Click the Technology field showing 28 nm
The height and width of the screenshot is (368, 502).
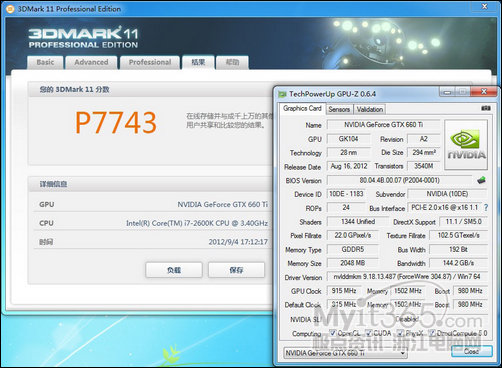349,153
